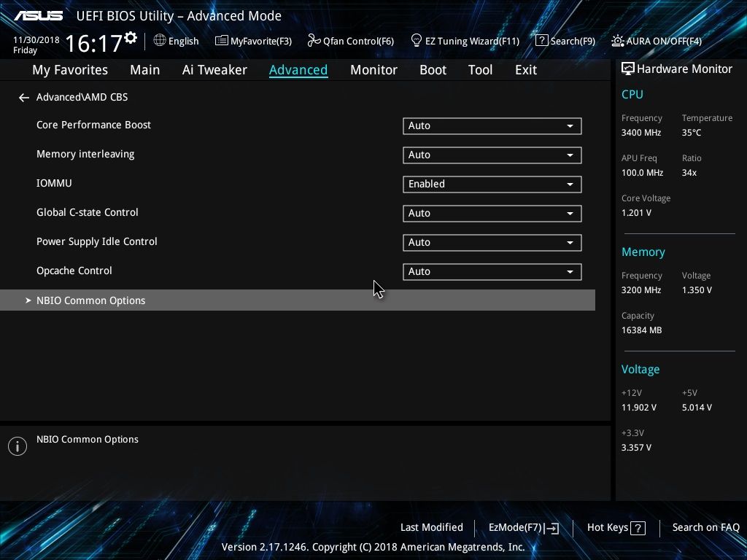Click AURA ON/OFF(F4) label
The height and width of the screenshot is (560, 747).
(664, 42)
